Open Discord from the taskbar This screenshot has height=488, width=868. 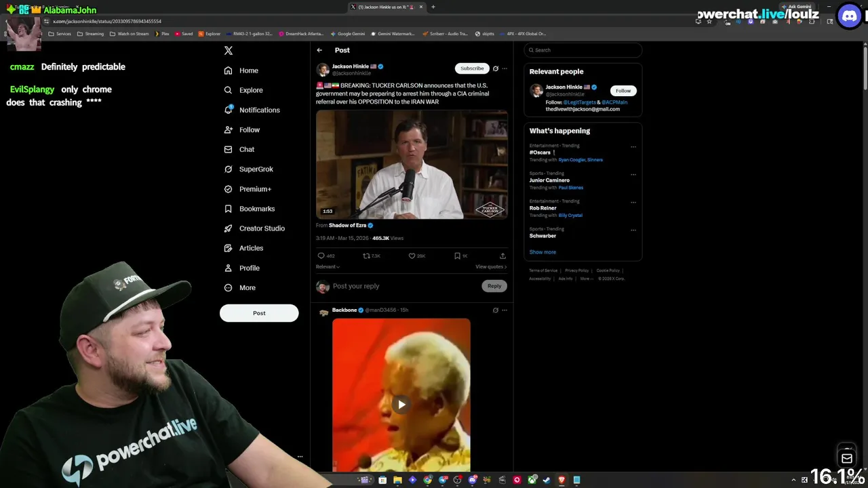coord(473,480)
